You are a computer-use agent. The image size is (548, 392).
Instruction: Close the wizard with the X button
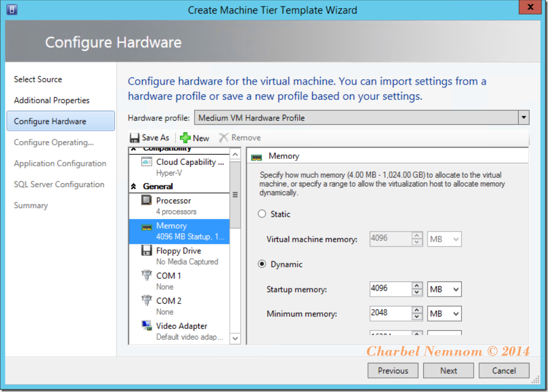[x=530, y=8]
